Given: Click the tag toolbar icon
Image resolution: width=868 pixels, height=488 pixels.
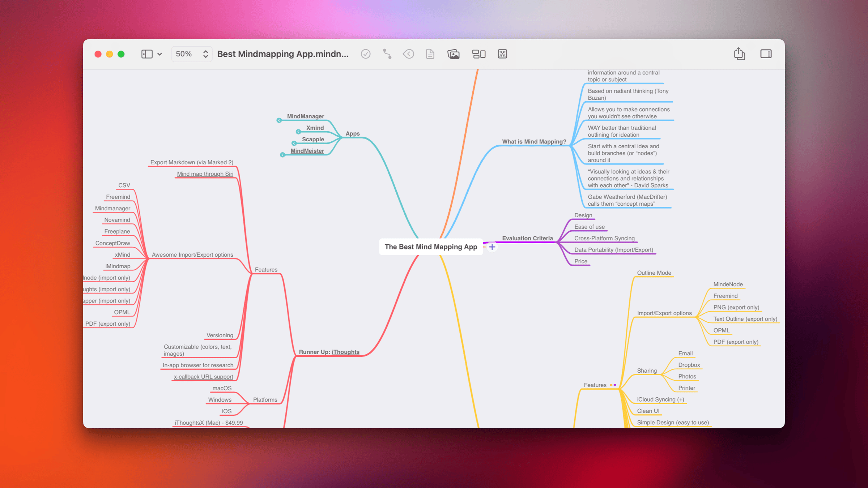Looking at the screenshot, I should tap(408, 54).
